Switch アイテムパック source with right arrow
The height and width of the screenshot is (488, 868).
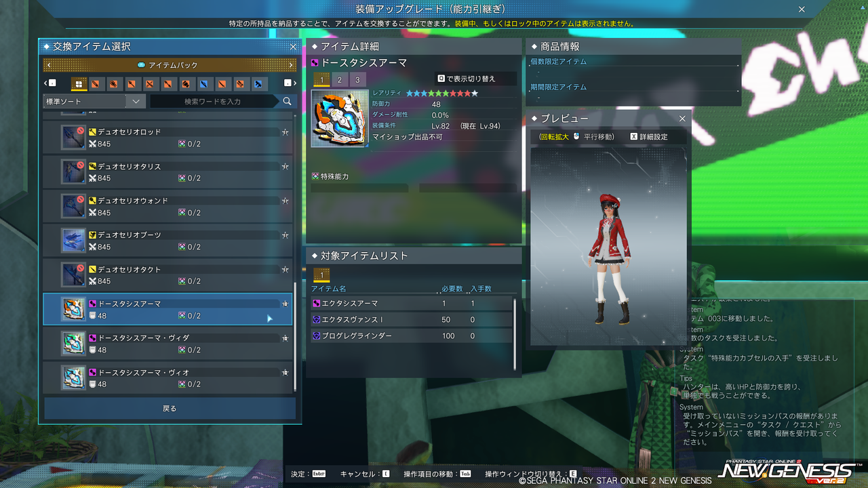[x=291, y=65]
